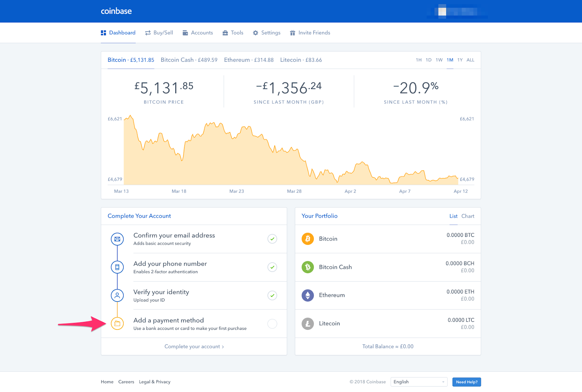The image size is (582, 392).
Task: Set chart range to ALL
Action: 470,60
